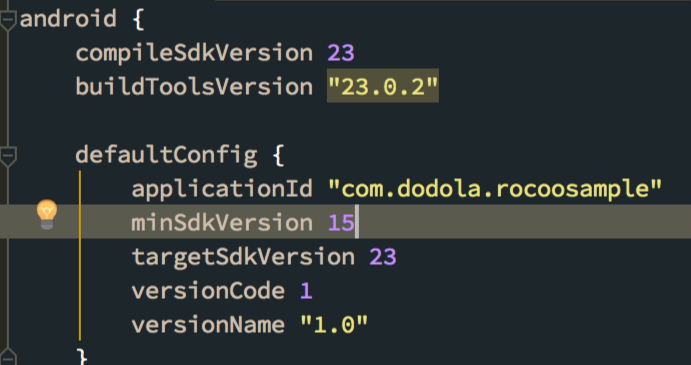Click the "1.0" versionName string
691x365 pixels.
tap(334, 325)
